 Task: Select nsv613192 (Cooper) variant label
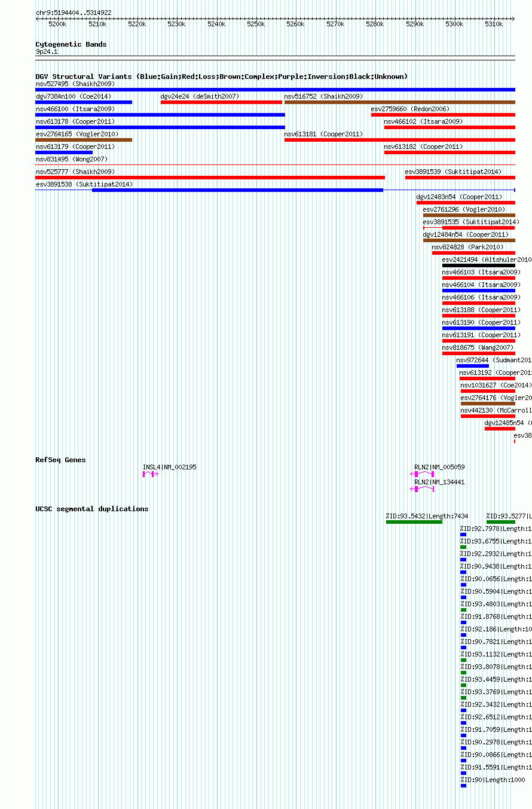click(x=496, y=373)
